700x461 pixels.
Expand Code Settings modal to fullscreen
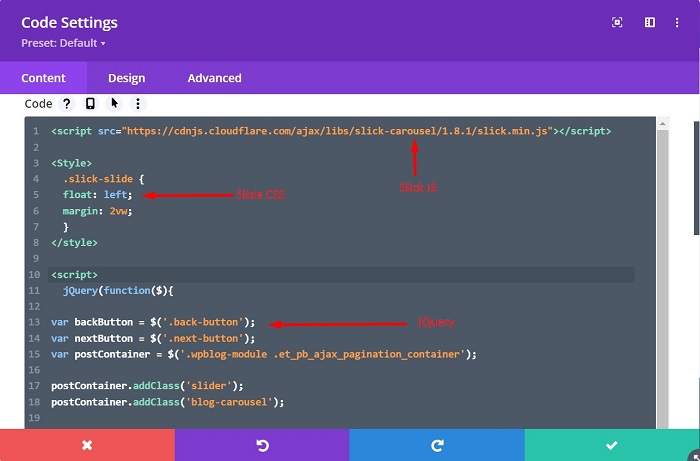click(x=617, y=22)
